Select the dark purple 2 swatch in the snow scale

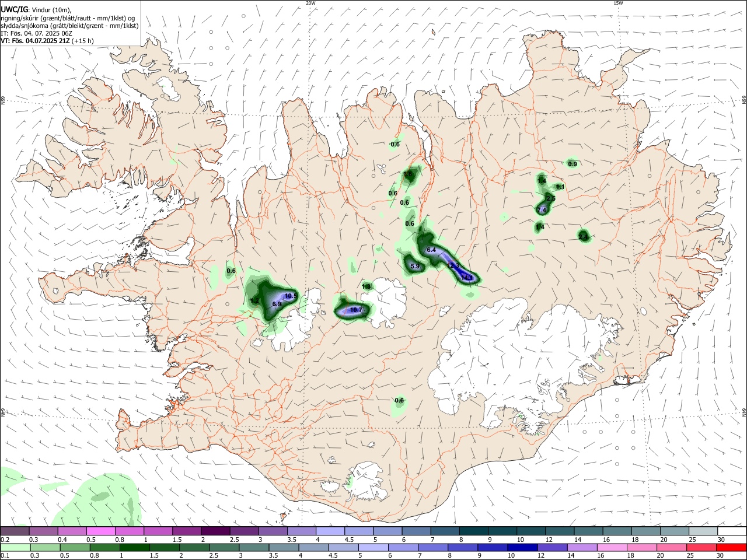pos(216,531)
